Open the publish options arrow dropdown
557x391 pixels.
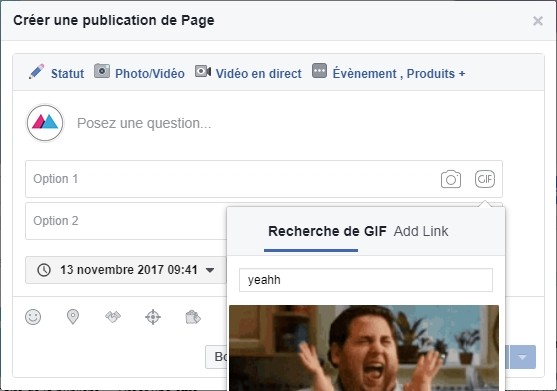pos(523,357)
